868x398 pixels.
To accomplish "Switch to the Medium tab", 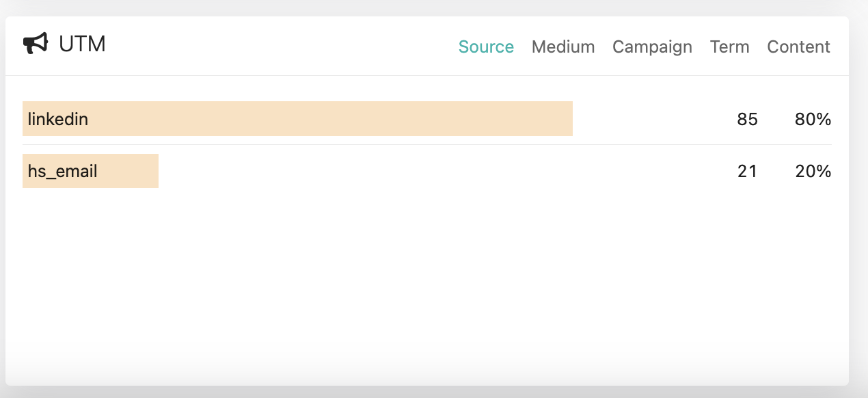I will (563, 47).
